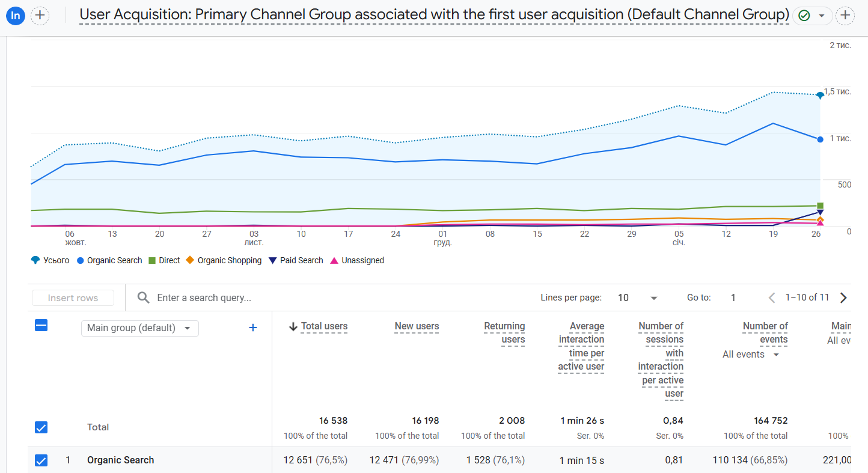Viewport: 868px width, 473px height.
Task: Toggle the select-all rows header checkbox
Action: [41, 325]
